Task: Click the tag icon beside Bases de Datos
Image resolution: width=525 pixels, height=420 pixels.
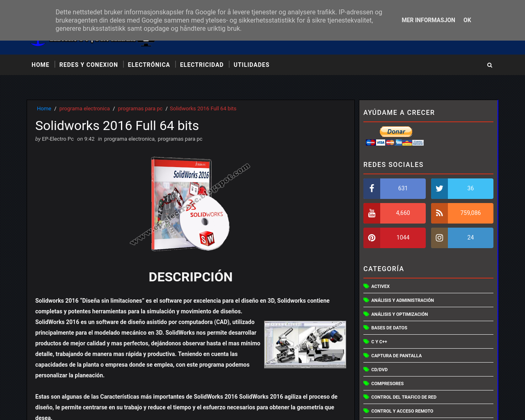Action: 366,328
